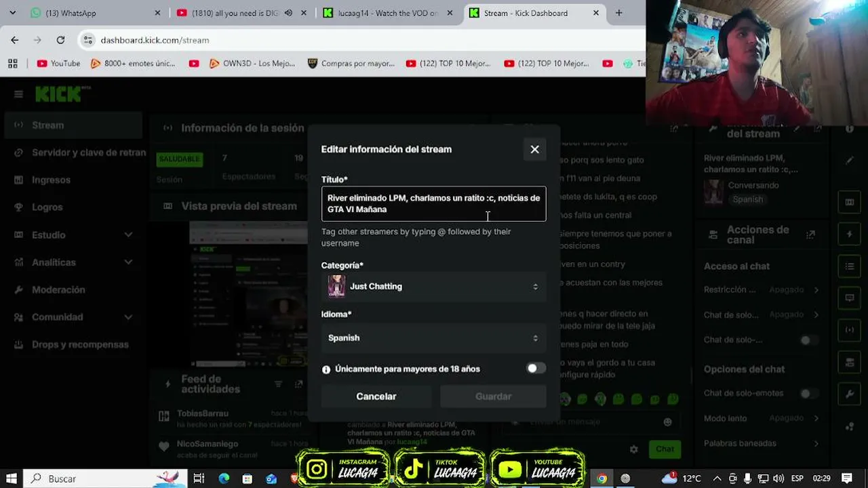Open the 8000+ emotes bookmark
Screen dimensions: 868x488
point(133,64)
